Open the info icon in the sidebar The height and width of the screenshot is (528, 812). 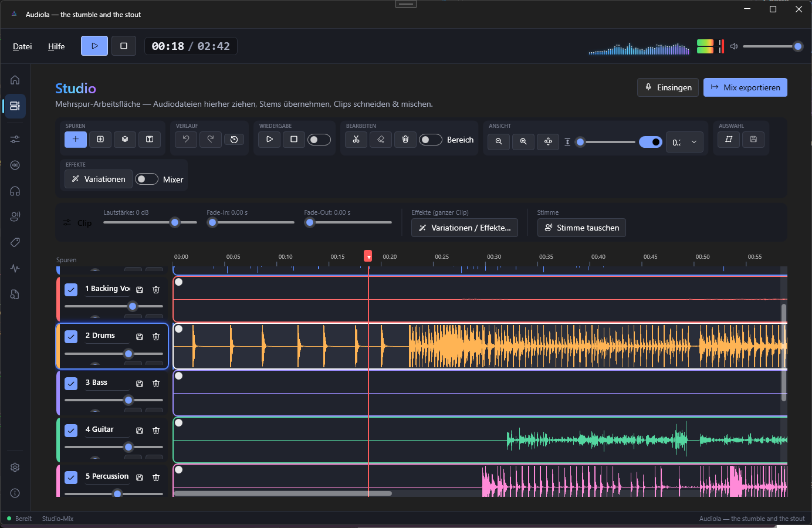(x=15, y=493)
